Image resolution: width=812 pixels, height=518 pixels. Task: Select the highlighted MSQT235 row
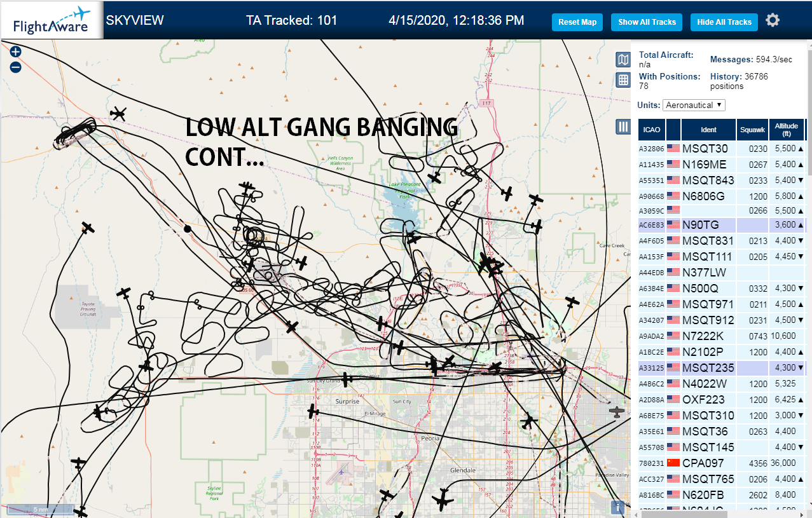click(x=722, y=367)
